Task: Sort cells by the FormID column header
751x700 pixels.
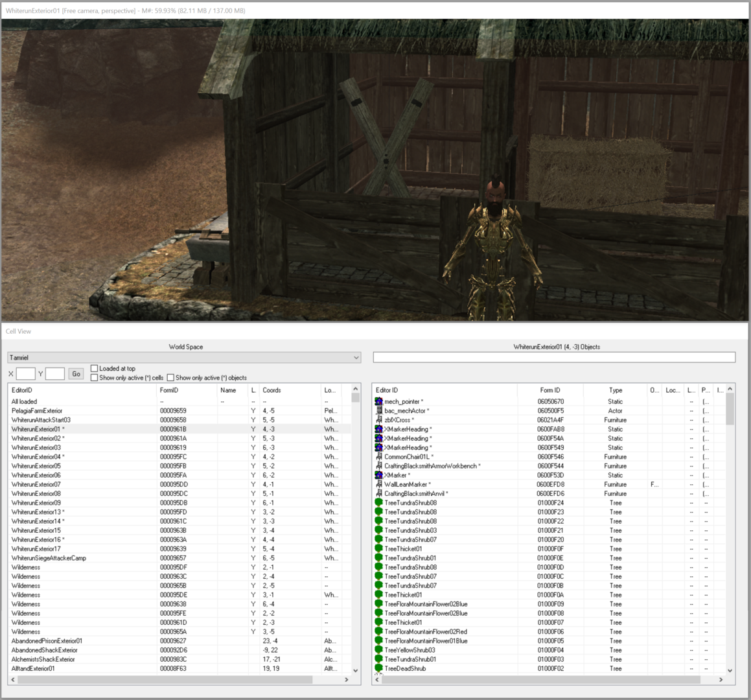Action: tap(187, 390)
